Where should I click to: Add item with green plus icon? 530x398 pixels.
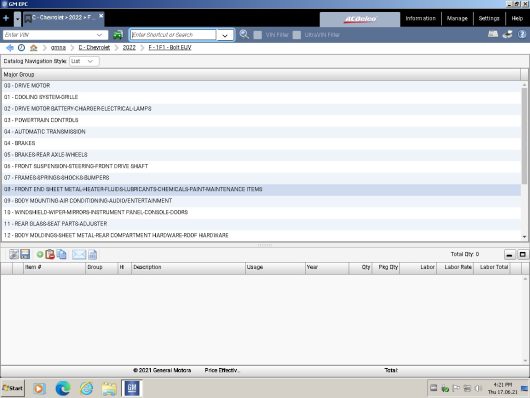click(40, 255)
